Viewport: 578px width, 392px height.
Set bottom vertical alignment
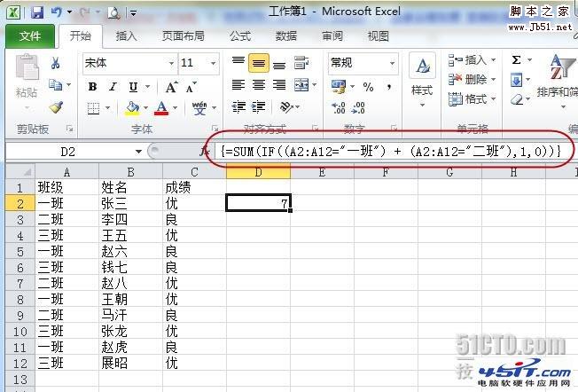279,64
